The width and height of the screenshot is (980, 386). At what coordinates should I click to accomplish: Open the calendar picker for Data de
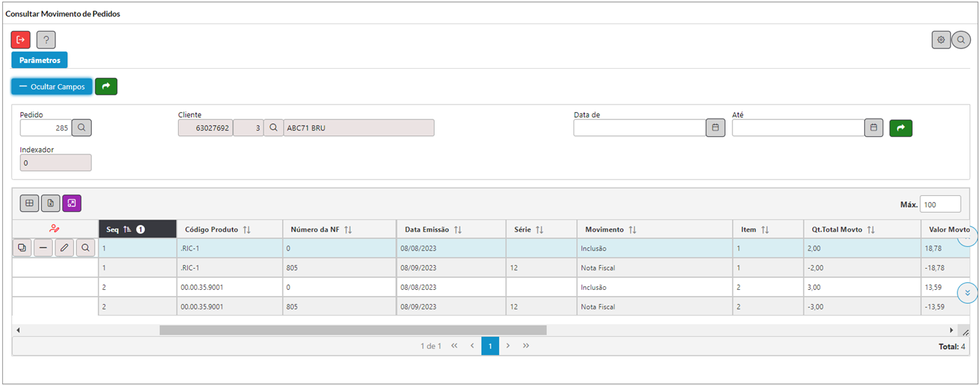[715, 128]
